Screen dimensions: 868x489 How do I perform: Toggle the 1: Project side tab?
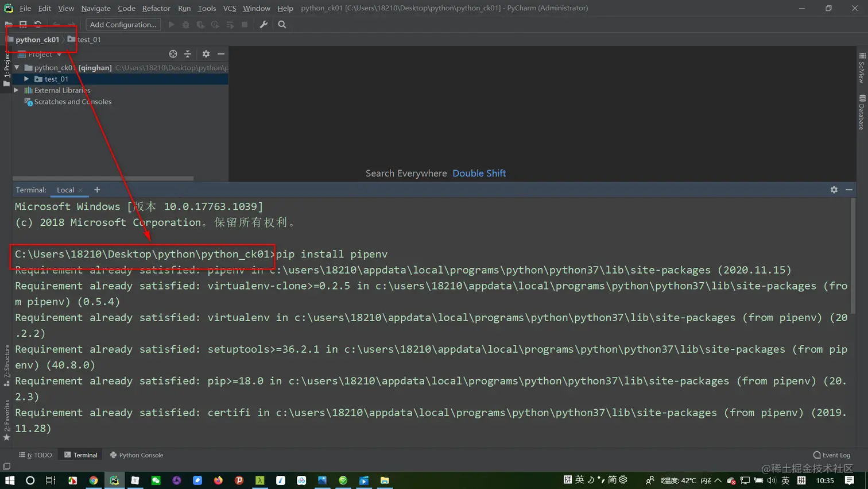point(6,69)
